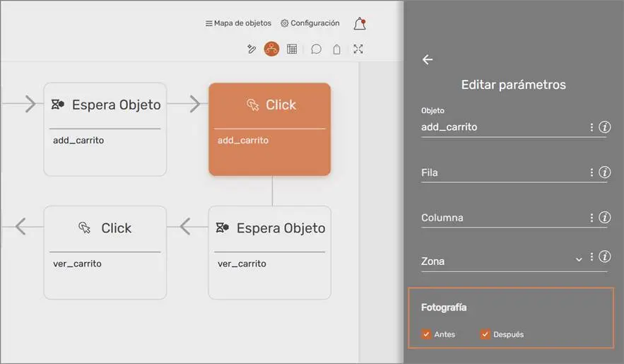
Task: Uncheck the Antes photo checkbox
Action: coord(426,334)
